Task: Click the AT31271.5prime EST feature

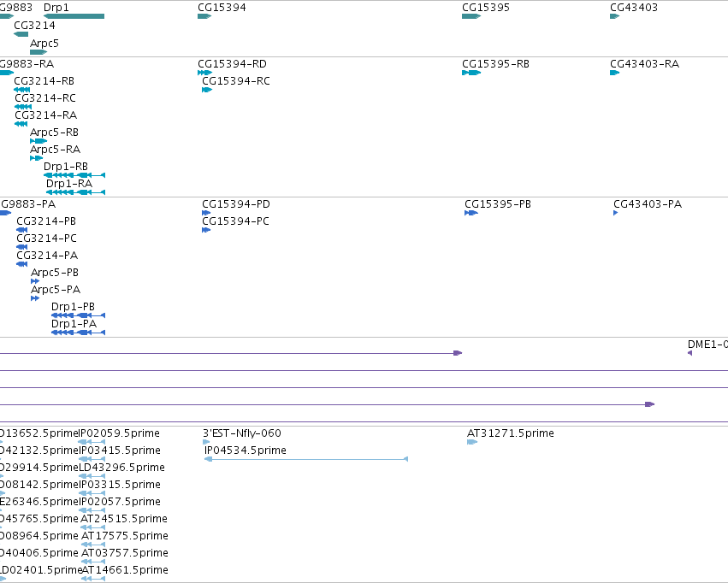Action: click(472, 442)
